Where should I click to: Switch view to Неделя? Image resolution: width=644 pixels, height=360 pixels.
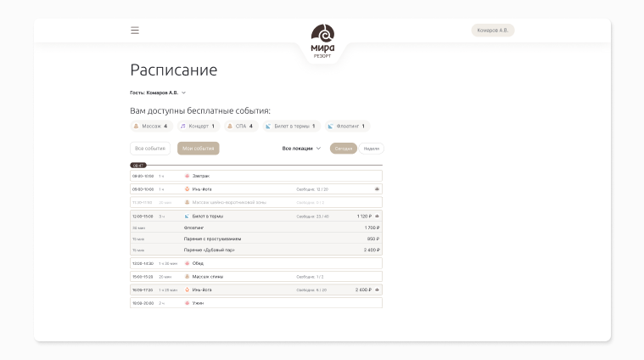[371, 149]
